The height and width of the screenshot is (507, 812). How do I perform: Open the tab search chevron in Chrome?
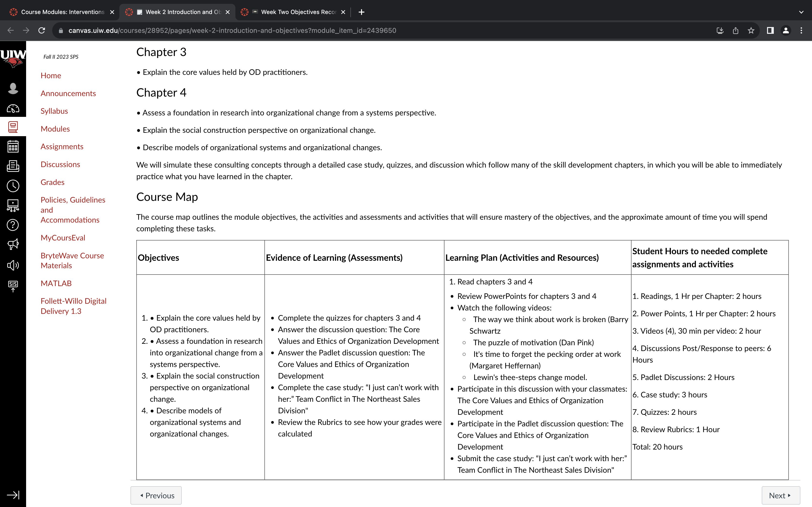[x=801, y=12]
